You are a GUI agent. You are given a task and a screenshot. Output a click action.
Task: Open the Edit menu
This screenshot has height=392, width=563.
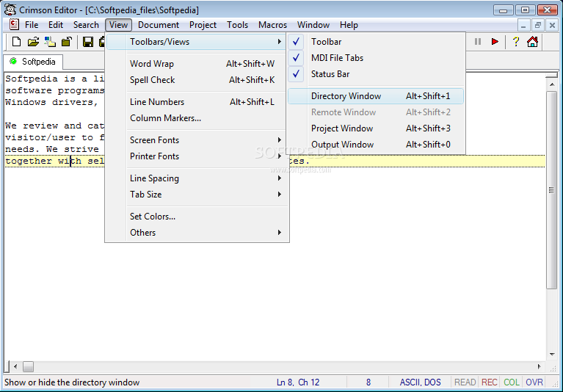[56, 25]
